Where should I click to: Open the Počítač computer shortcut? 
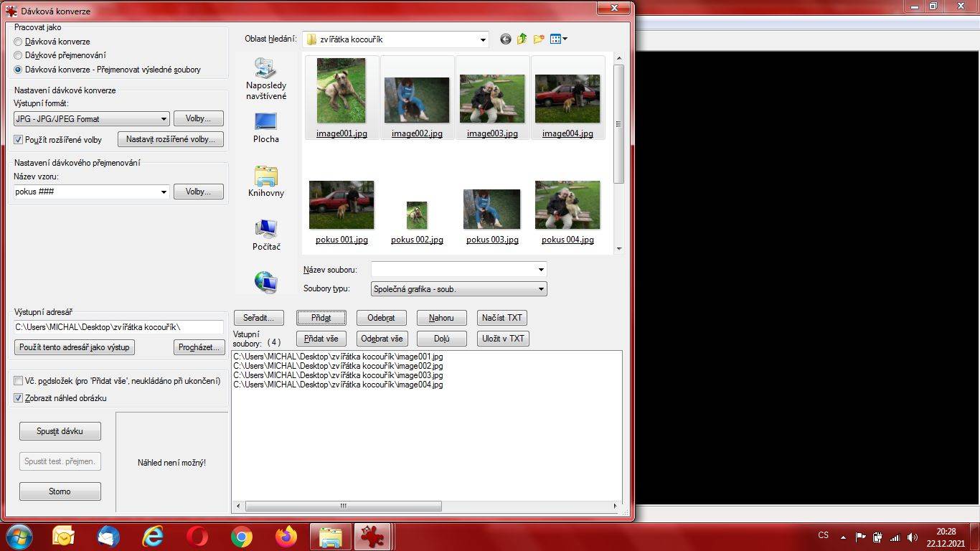tap(266, 235)
